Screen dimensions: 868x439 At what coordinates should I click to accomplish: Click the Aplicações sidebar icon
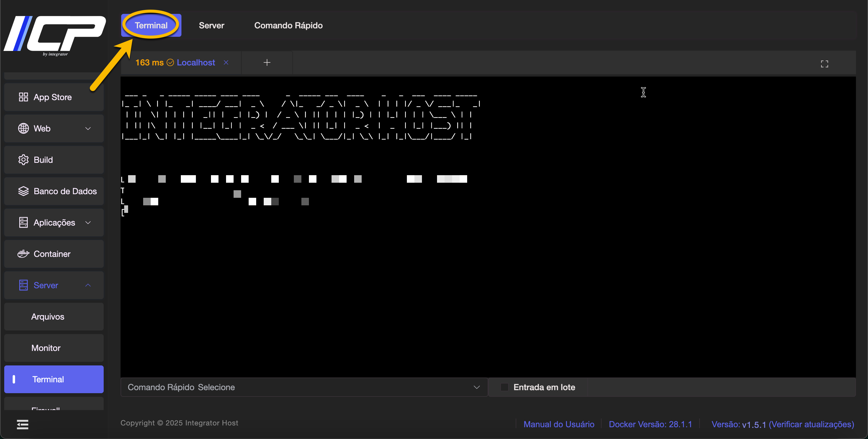(x=23, y=223)
